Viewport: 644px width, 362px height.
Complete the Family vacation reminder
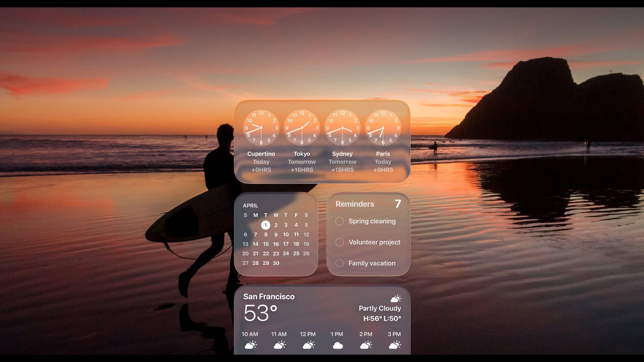click(339, 263)
